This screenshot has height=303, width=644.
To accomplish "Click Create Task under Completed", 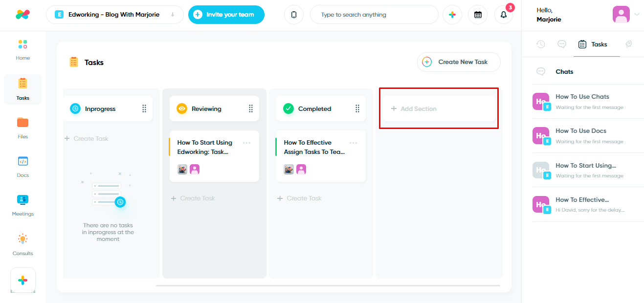I will [x=300, y=198].
